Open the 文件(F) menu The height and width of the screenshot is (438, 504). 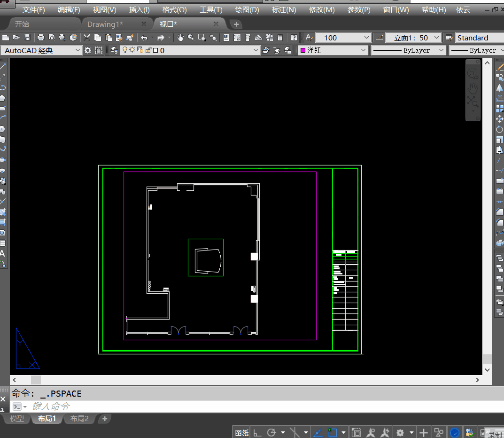34,10
